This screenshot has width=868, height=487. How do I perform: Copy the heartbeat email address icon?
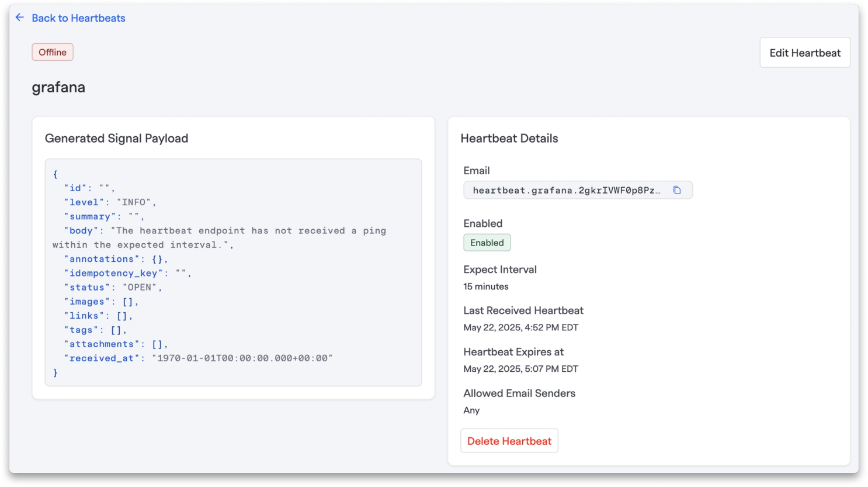click(677, 190)
